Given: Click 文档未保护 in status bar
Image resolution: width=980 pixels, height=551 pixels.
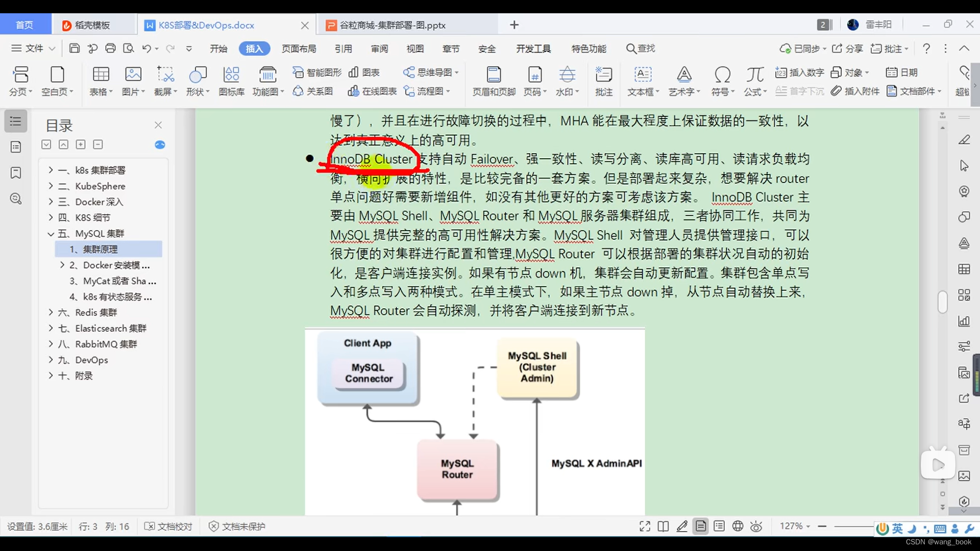Looking at the screenshot, I should (x=237, y=527).
